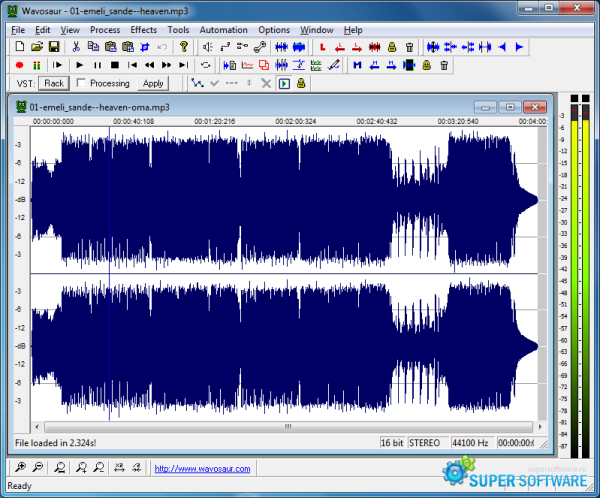600x498 pixels.
Task: Open the File menu
Action: coord(18,30)
